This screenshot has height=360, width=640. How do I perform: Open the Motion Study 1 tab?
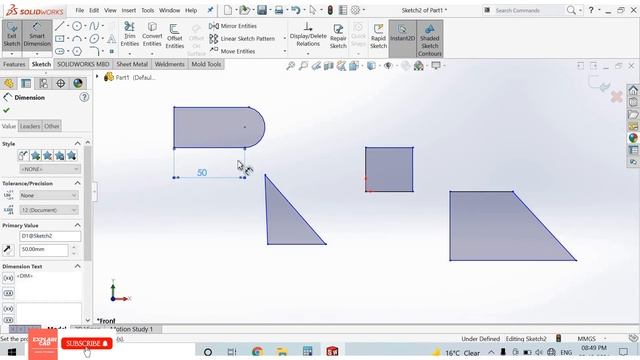pos(131,329)
